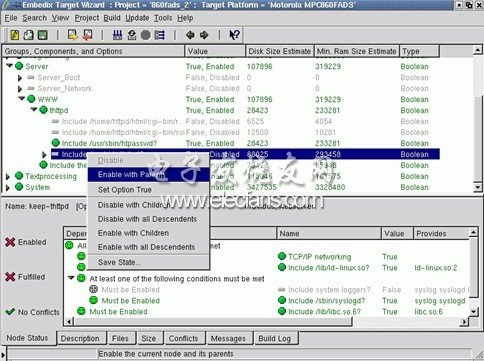Click the tree panel scroll-up arrow

click(477, 50)
